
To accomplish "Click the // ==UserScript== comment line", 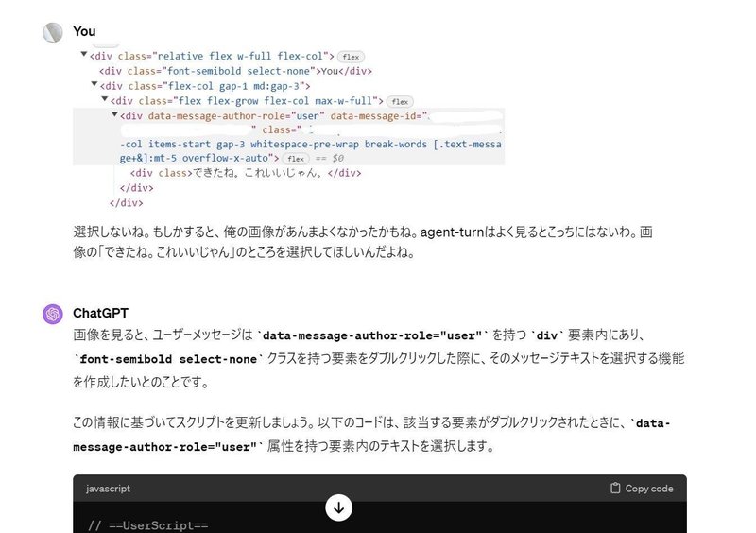I will pos(148,525).
